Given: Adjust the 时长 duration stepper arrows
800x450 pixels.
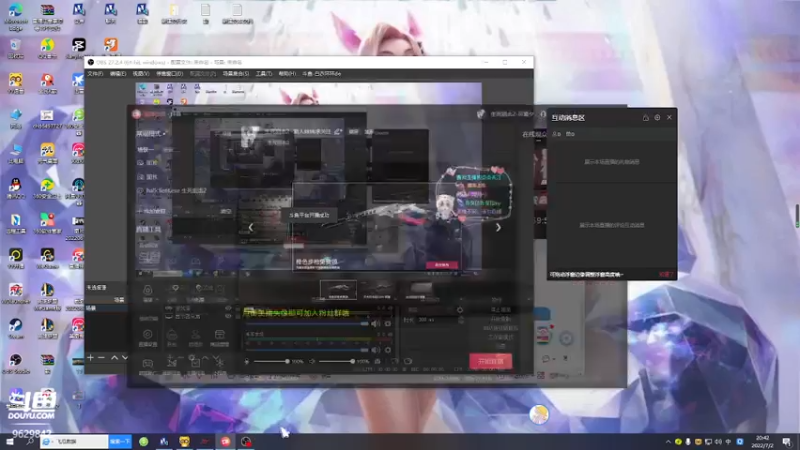Looking at the screenshot, I should tap(461, 320).
